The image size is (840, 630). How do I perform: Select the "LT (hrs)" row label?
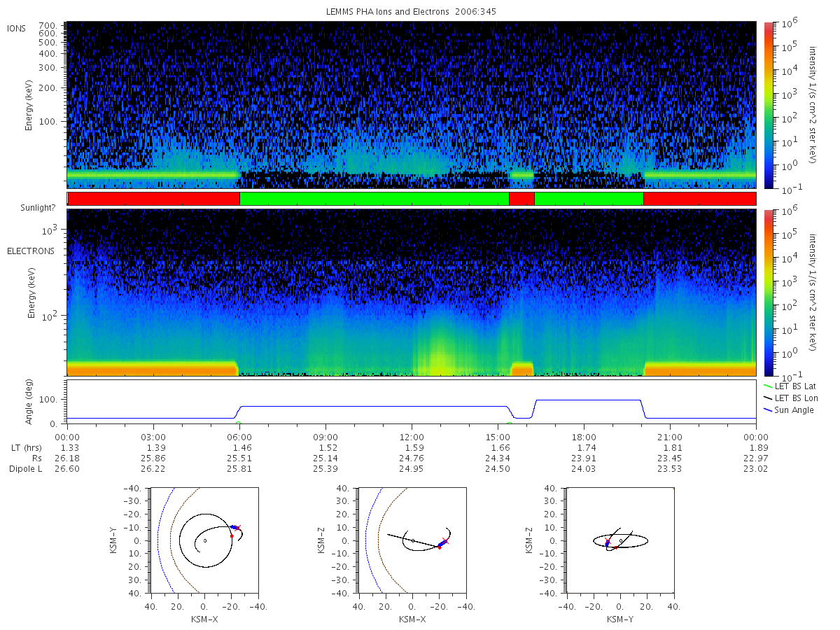(25, 447)
